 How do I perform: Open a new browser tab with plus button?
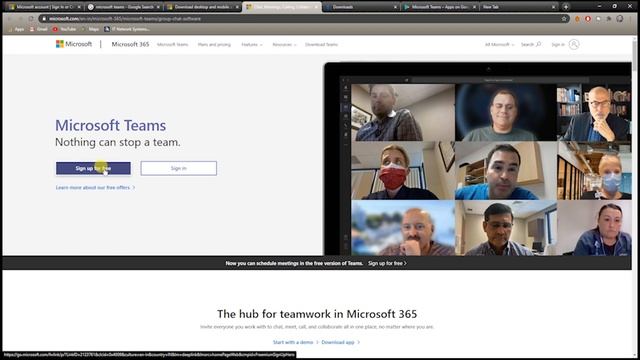point(566,7)
